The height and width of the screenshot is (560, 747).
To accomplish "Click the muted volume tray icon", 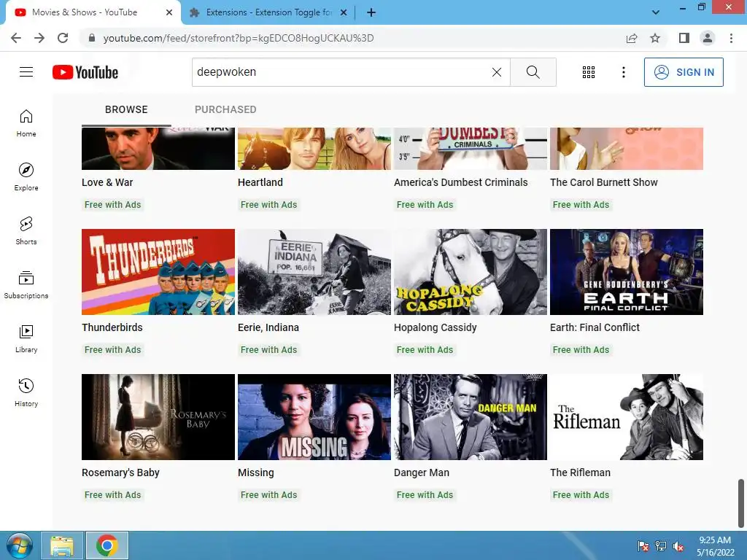I will (678, 546).
